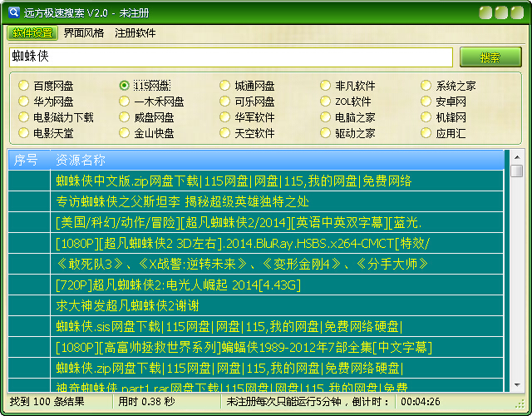
Task: Select the 驱动之家 radio button
Action: point(325,133)
